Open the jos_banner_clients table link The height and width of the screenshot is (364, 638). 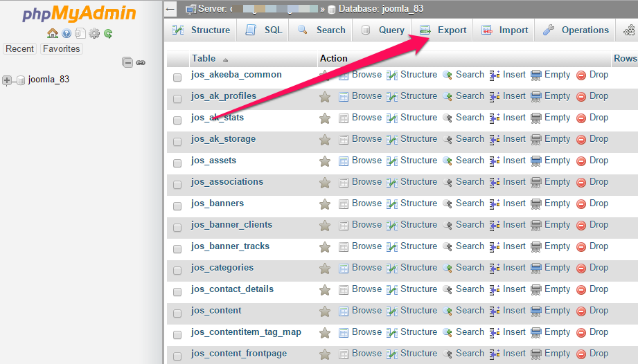coord(231,225)
